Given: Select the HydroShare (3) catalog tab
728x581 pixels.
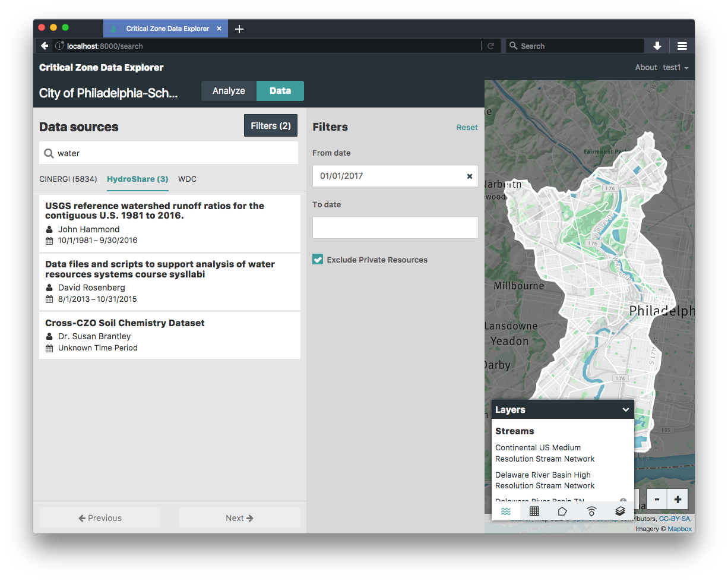Looking at the screenshot, I should coord(138,179).
